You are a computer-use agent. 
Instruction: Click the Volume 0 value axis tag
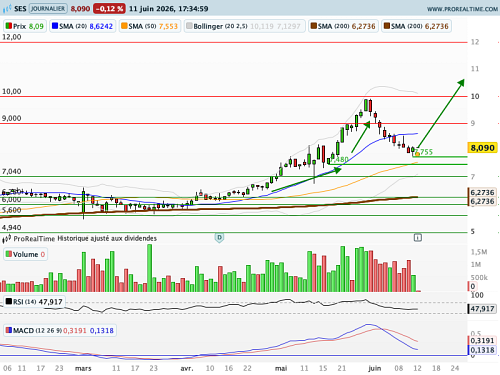[472, 286]
